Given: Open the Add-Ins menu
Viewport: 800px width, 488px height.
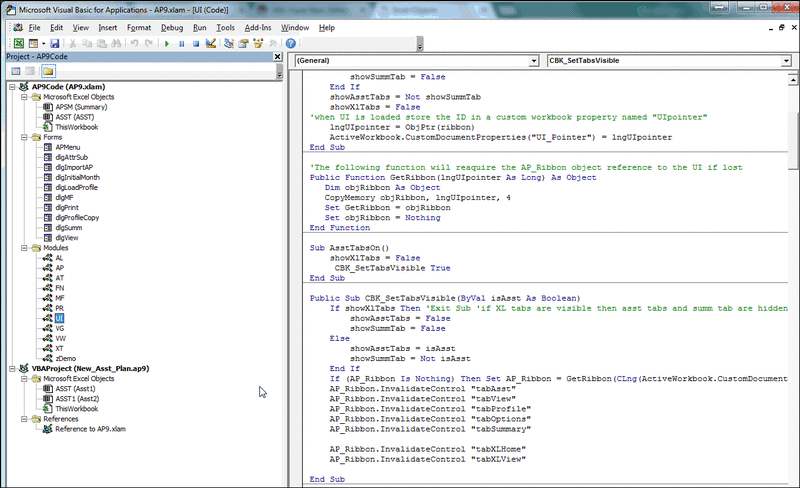Looking at the screenshot, I should [258, 28].
